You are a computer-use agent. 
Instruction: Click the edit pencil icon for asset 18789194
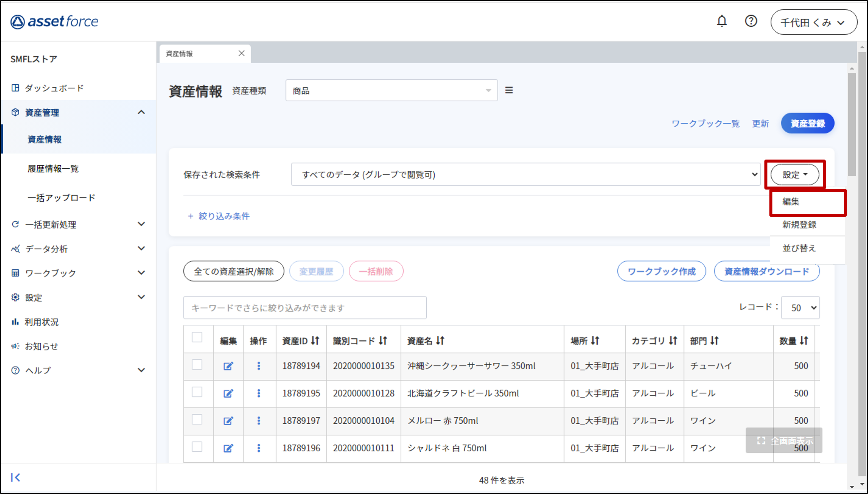[228, 366]
